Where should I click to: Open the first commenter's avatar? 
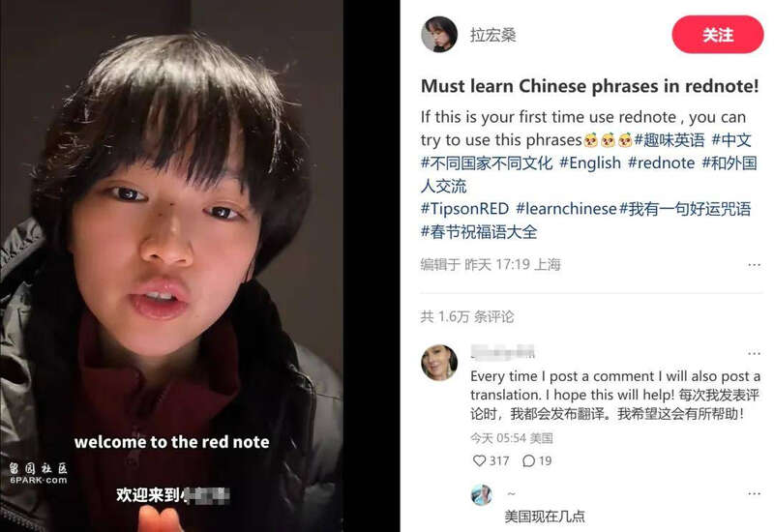[x=439, y=363]
